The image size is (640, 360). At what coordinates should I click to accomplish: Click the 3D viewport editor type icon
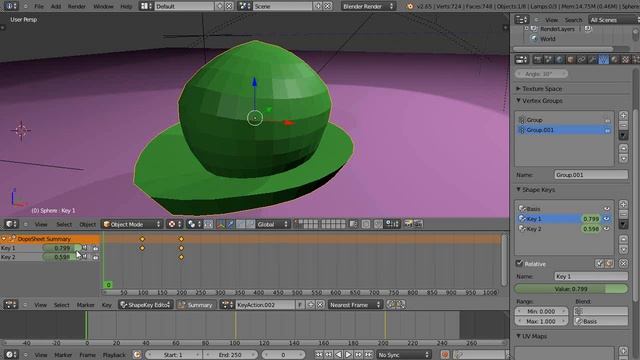10,224
